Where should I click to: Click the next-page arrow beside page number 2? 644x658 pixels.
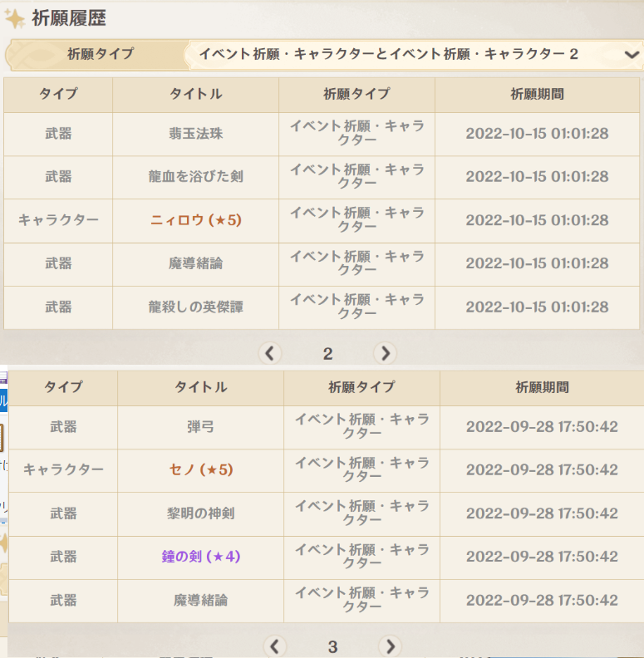coord(384,353)
